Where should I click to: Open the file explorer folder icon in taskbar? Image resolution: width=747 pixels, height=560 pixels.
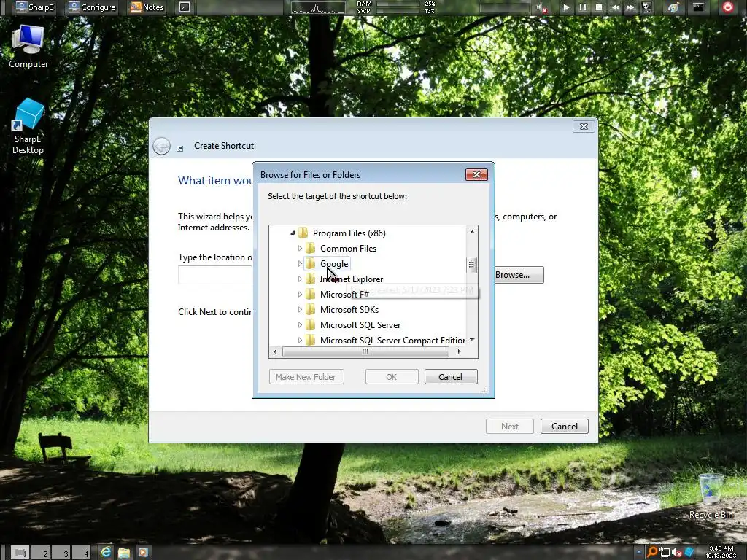pos(124,553)
